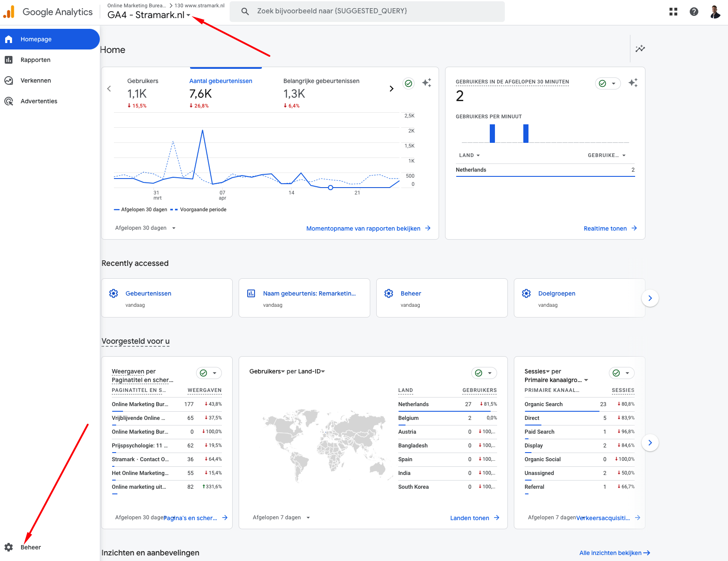Screen dimensions: 728x561
Task: Expand the LAND dimension dropdown in realtime card
Action: (x=469, y=155)
